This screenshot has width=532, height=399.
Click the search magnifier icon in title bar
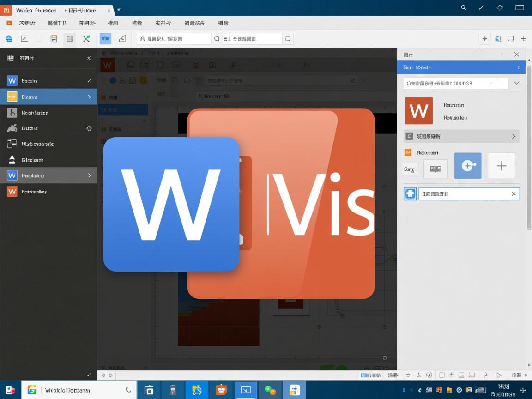pyautogui.click(x=464, y=8)
